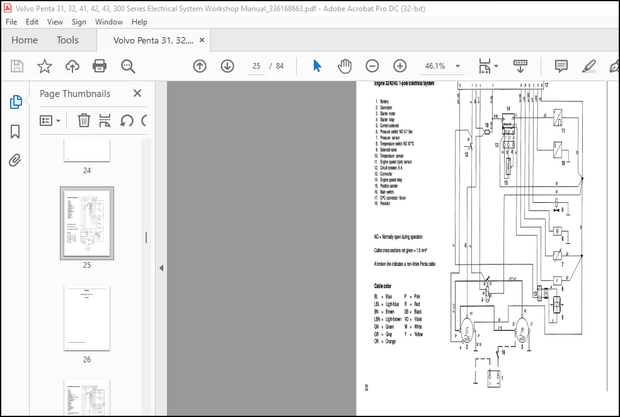The height and width of the screenshot is (417, 620).
Task: Delete pages with the trash icon
Action: [x=84, y=120]
